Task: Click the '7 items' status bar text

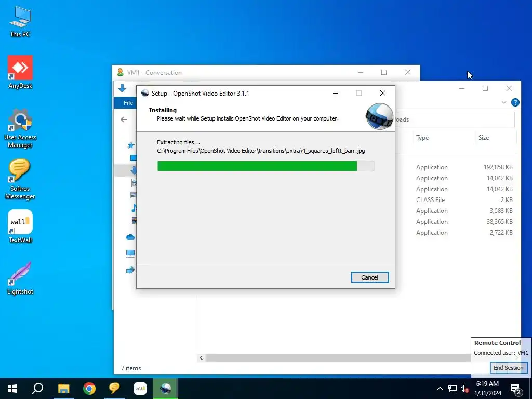Action: tap(131, 368)
